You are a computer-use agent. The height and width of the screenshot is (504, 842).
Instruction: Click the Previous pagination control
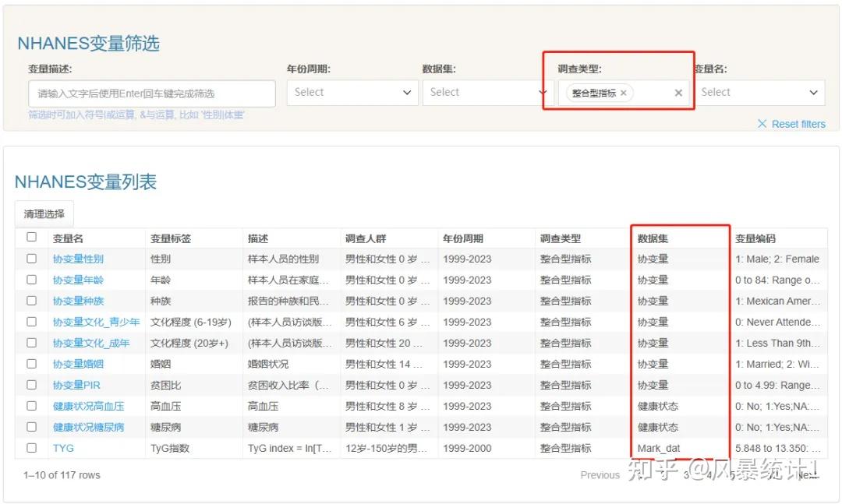pos(600,474)
